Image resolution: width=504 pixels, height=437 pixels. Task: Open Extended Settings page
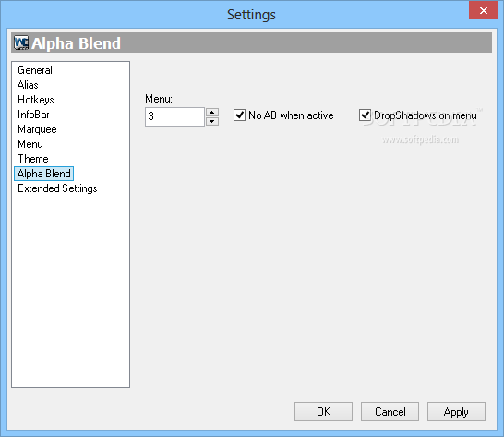57,188
